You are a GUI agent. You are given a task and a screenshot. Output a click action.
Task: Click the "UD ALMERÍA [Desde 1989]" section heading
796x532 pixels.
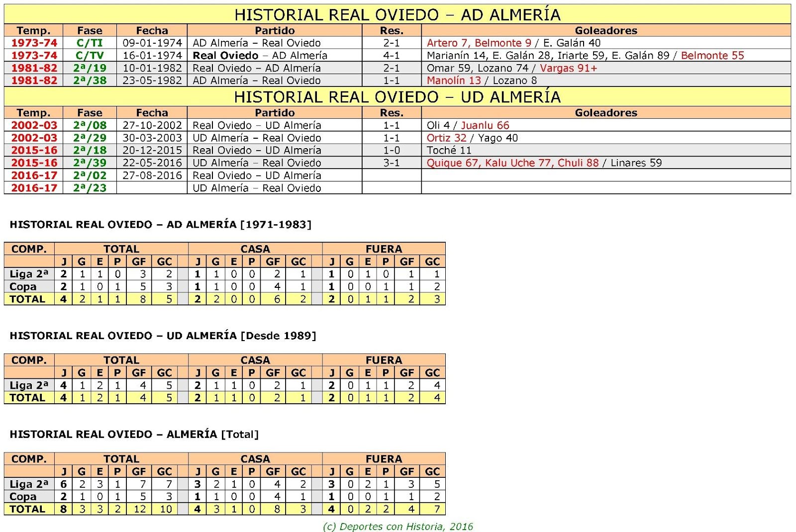tap(163, 336)
